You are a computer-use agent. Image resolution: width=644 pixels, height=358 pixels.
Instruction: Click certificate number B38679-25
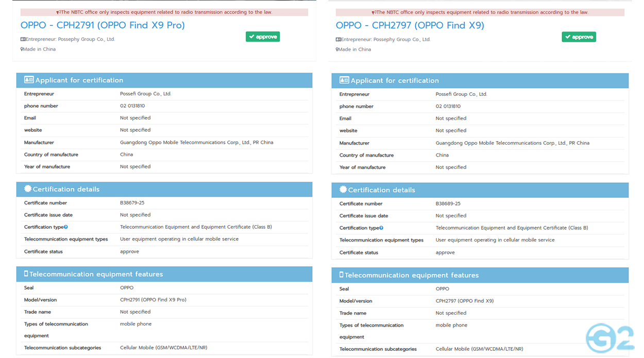132,203
